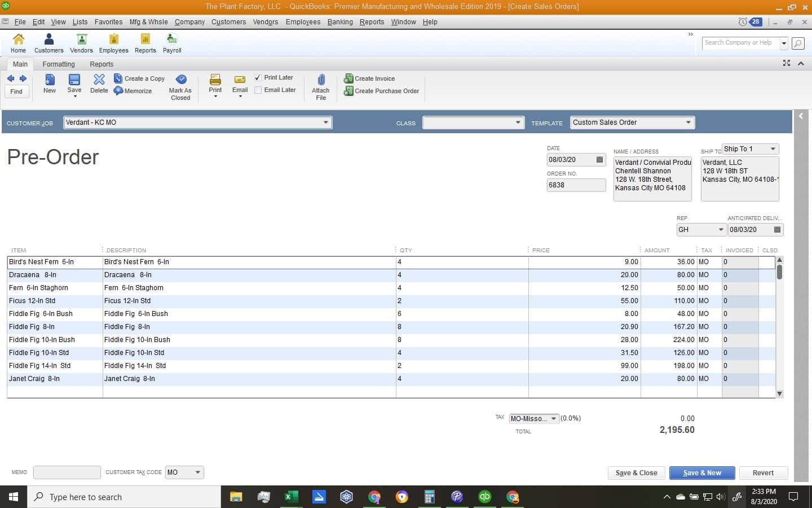Screen dimensions: 812x508
Task: Toggle CLSD box for Fiddle Fig 8-In row
Action: [767, 327]
